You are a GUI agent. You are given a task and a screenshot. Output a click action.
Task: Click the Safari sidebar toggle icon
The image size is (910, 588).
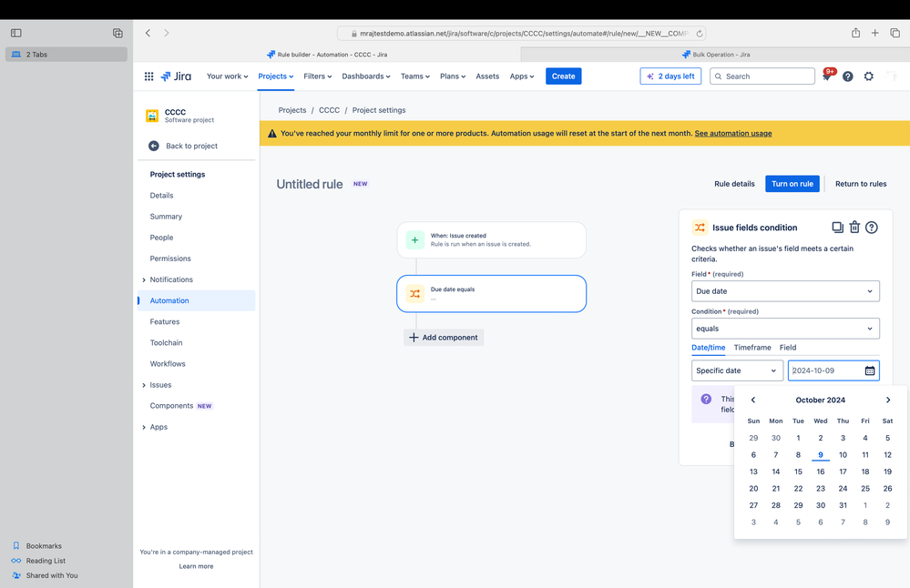[x=16, y=33]
